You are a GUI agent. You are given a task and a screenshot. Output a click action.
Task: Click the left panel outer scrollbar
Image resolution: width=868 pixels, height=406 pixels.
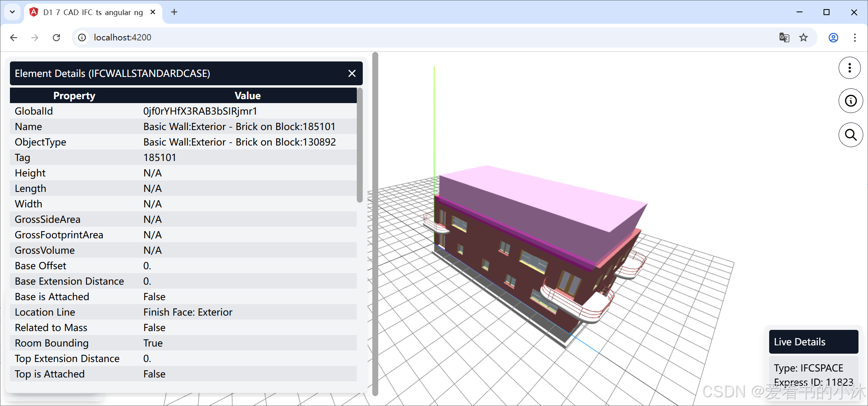point(375,224)
